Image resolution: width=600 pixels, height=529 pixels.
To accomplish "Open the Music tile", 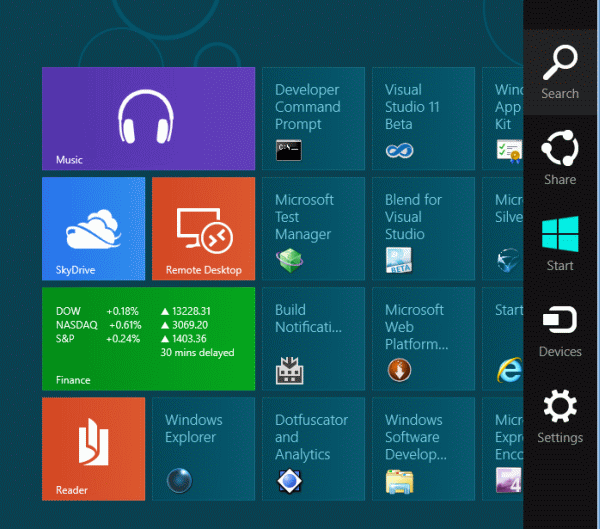I will click(x=148, y=119).
